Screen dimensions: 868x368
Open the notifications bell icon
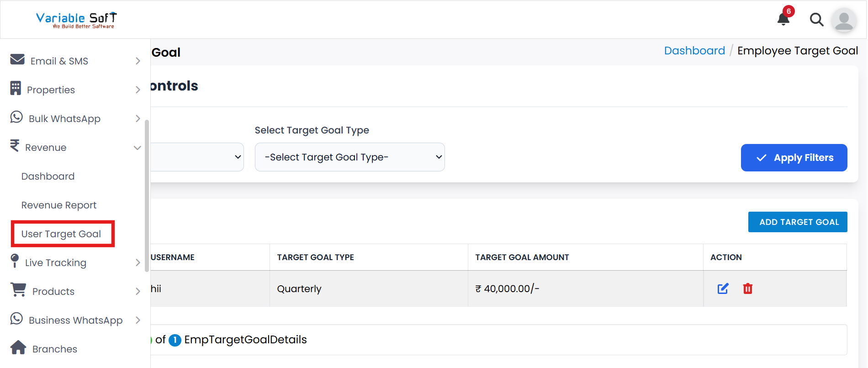coord(783,19)
